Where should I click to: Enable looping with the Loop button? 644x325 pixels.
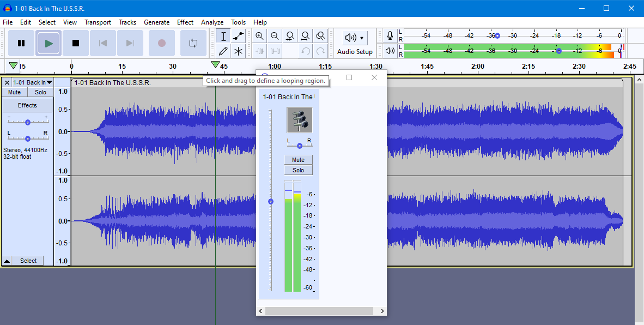point(193,43)
